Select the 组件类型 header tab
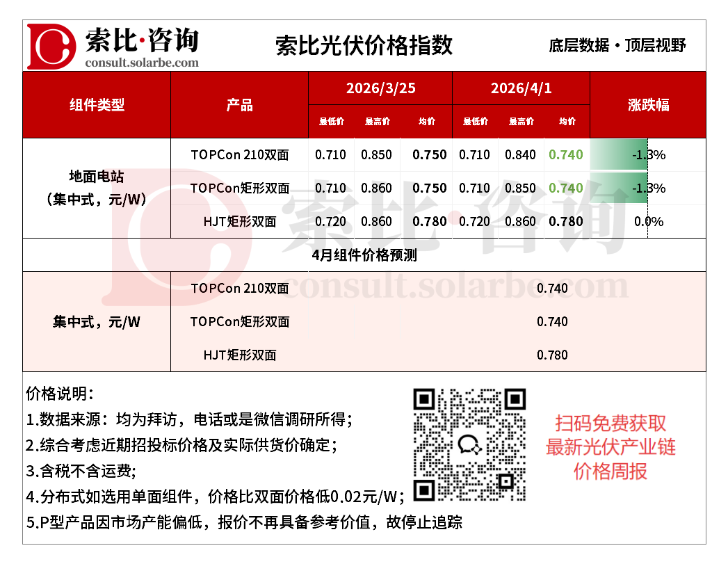 (97, 105)
